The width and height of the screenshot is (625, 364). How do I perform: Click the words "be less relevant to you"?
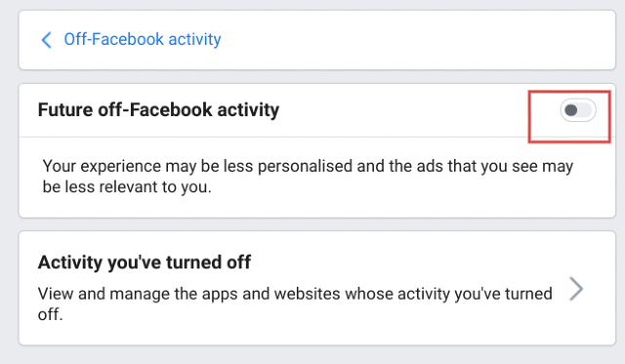127,186
